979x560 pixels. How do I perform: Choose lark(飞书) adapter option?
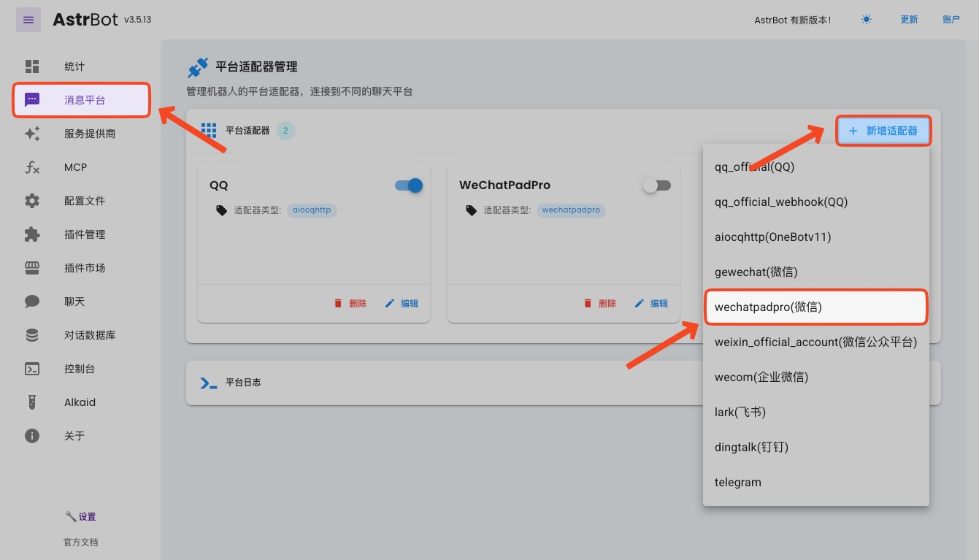tap(816, 412)
